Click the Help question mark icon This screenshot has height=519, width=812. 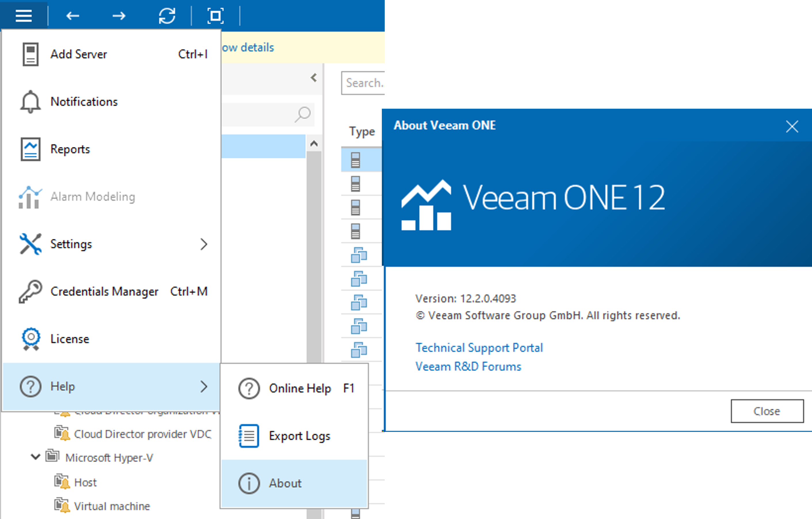30,386
